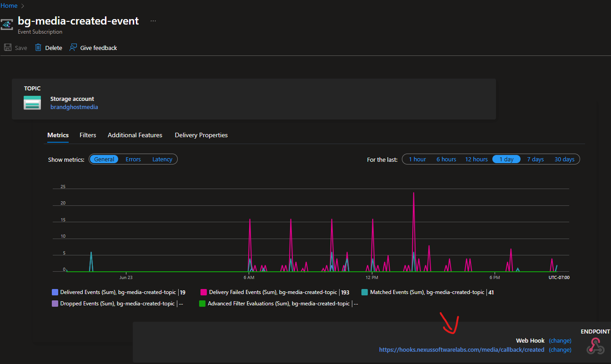611x364 pixels.
Task: Select the Latency metrics option
Action: click(162, 160)
